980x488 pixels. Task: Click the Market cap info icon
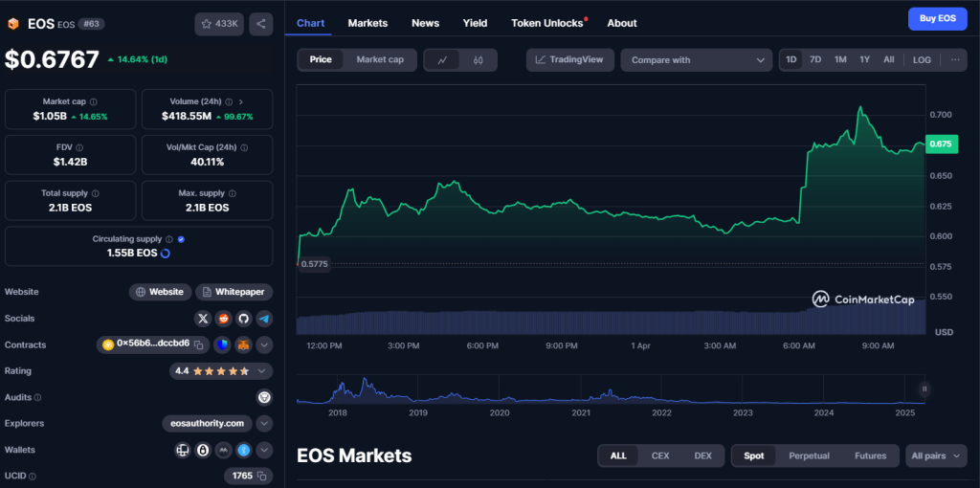click(x=93, y=101)
